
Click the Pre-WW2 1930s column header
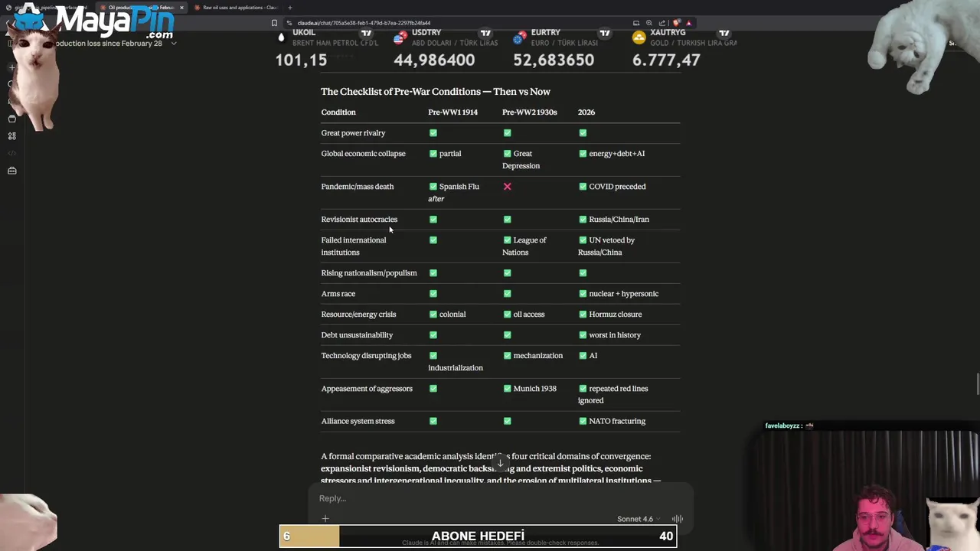[x=530, y=112]
